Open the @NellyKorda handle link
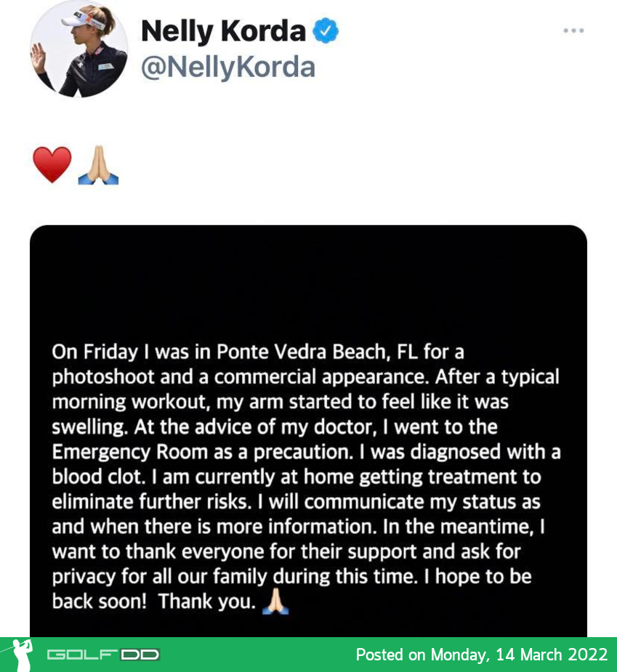617x672 pixels. (x=228, y=68)
